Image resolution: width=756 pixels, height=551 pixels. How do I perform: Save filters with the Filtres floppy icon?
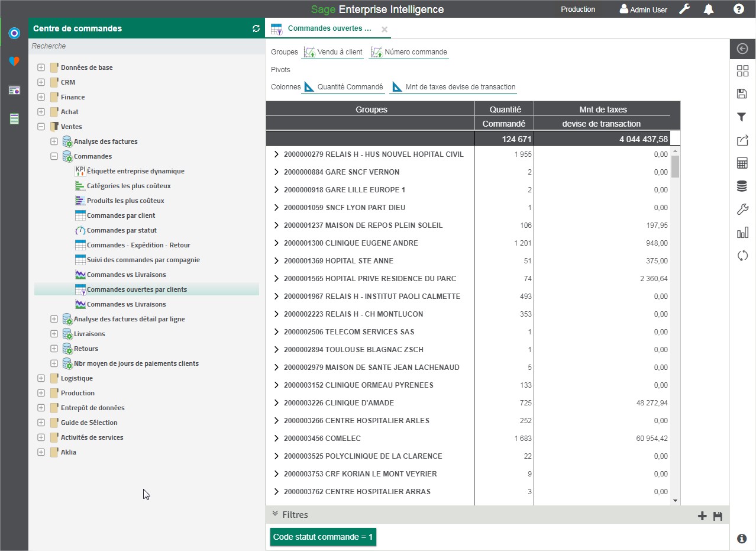click(718, 516)
